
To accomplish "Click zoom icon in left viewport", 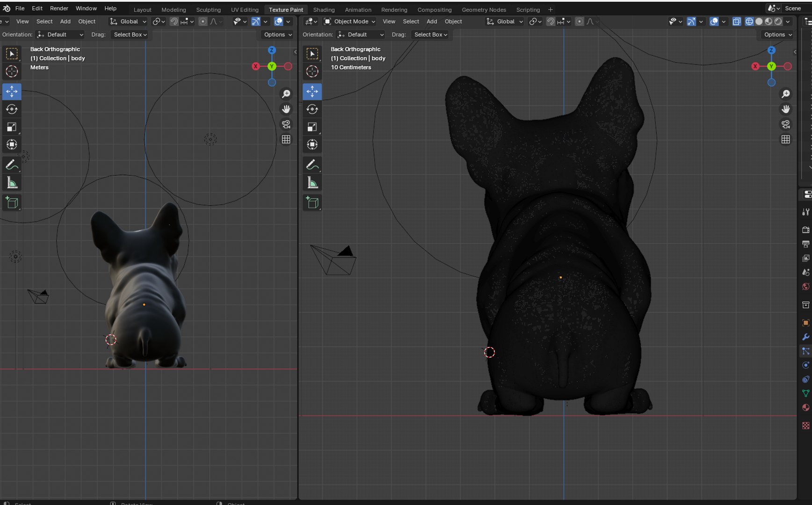I will pos(286,94).
